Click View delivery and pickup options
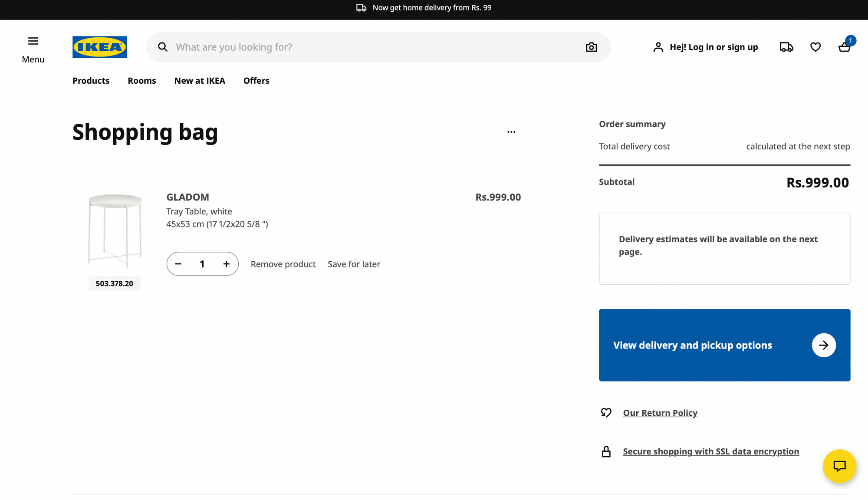The width and height of the screenshot is (868, 500). pyautogui.click(x=724, y=345)
